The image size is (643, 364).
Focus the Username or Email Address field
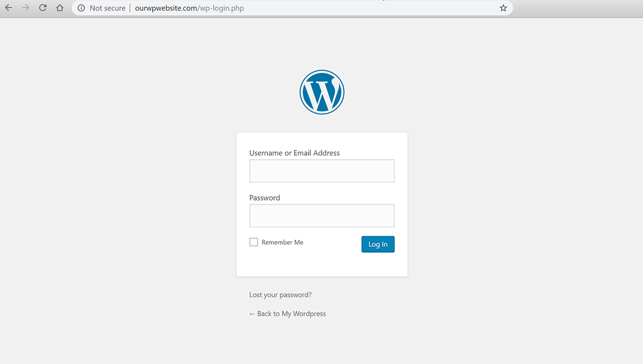point(322,171)
